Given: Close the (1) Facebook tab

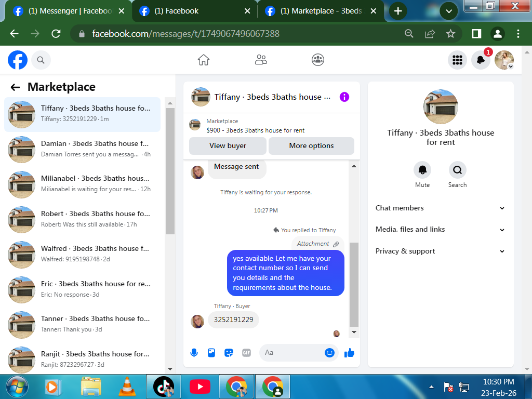Looking at the screenshot, I should click(x=247, y=11).
